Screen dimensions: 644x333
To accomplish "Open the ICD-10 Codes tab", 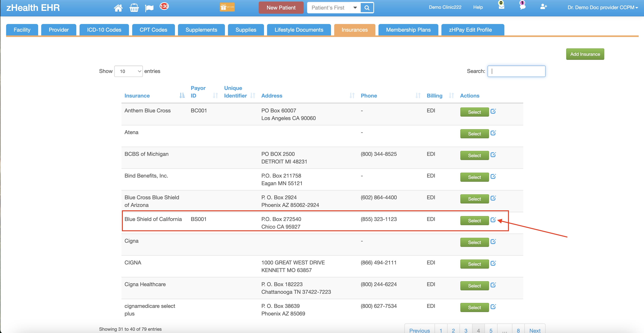I will (104, 30).
